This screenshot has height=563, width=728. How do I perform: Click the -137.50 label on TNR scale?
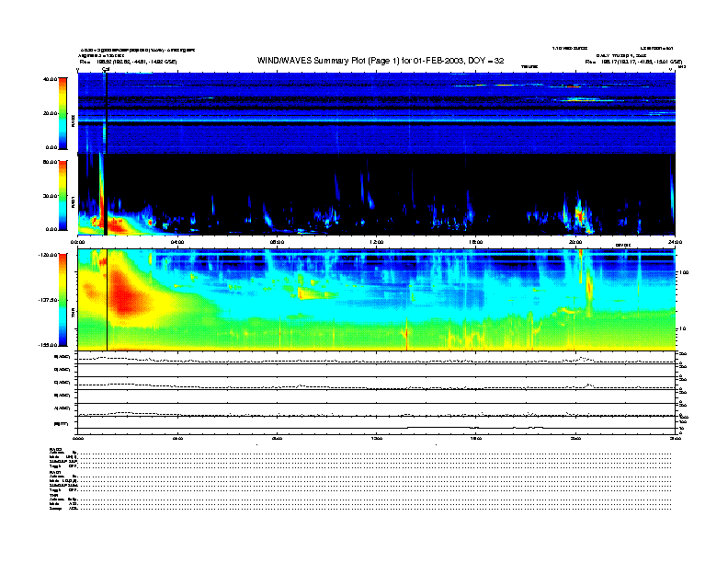(x=48, y=300)
